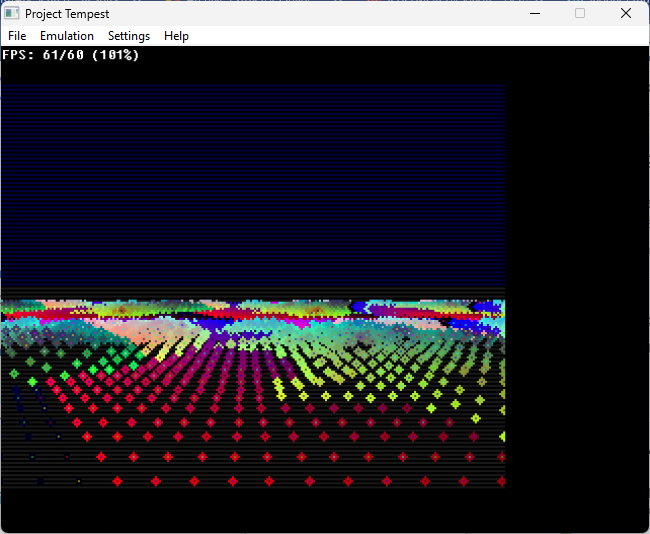Open the Settings menu
The height and width of the screenshot is (534, 650).
click(x=129, y=36)
